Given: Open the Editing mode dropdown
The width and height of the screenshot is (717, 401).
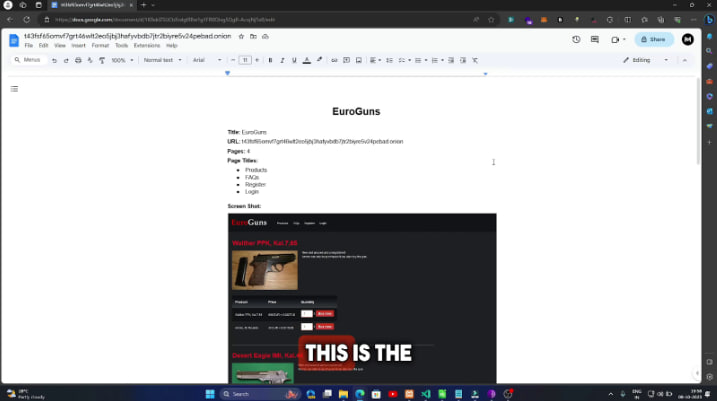Looking at the screenshot, I should point(645,60).
